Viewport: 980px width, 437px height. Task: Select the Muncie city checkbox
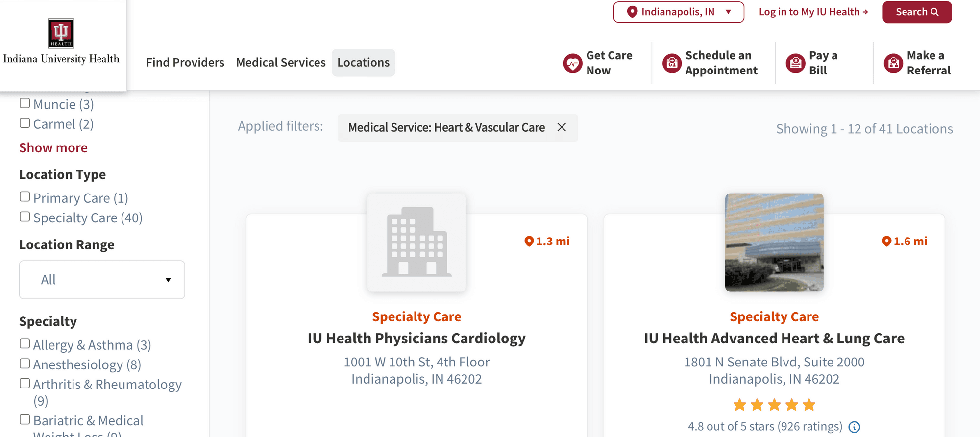25,103
